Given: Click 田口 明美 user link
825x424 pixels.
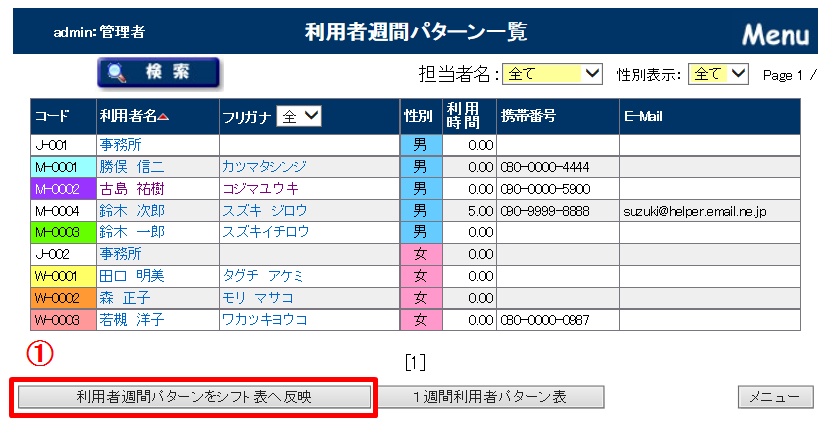Looking at the screenshot, I should (131, 276).
